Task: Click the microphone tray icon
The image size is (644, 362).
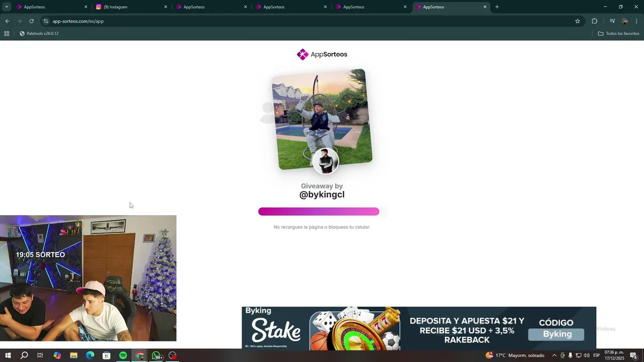Action: [x=571, y=355]
